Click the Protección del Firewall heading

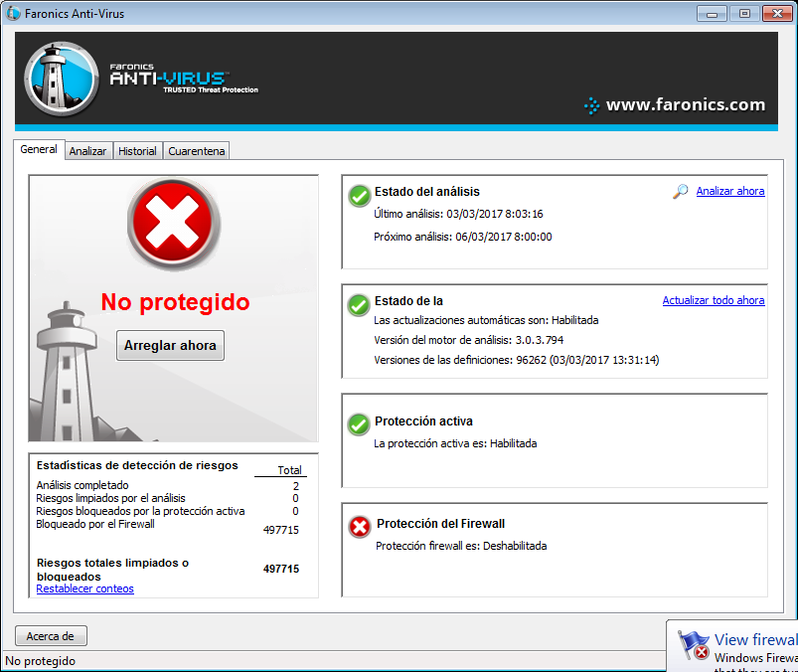(x=440, y=523)
